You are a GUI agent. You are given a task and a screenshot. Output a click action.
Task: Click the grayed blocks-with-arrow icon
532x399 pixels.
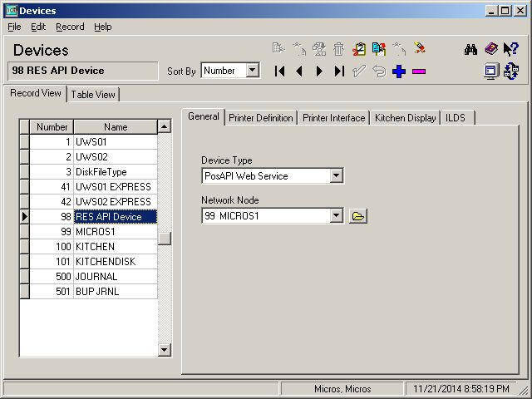click(319, 49)
